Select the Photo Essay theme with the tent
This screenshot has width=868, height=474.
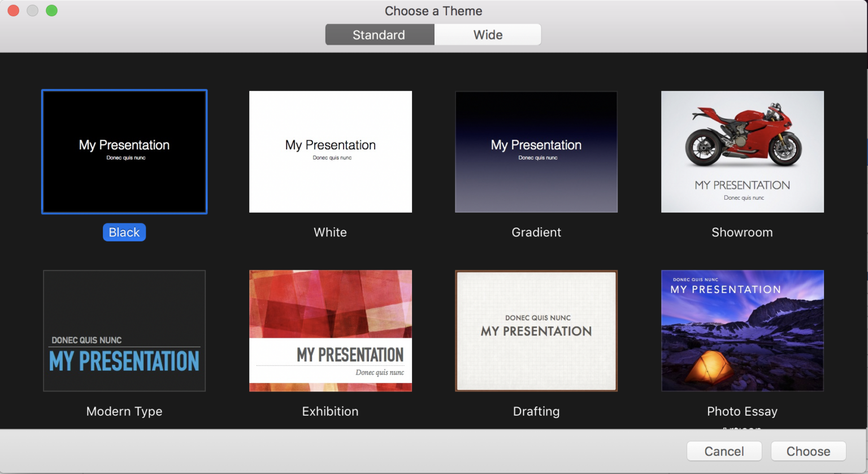click(742, 331)
